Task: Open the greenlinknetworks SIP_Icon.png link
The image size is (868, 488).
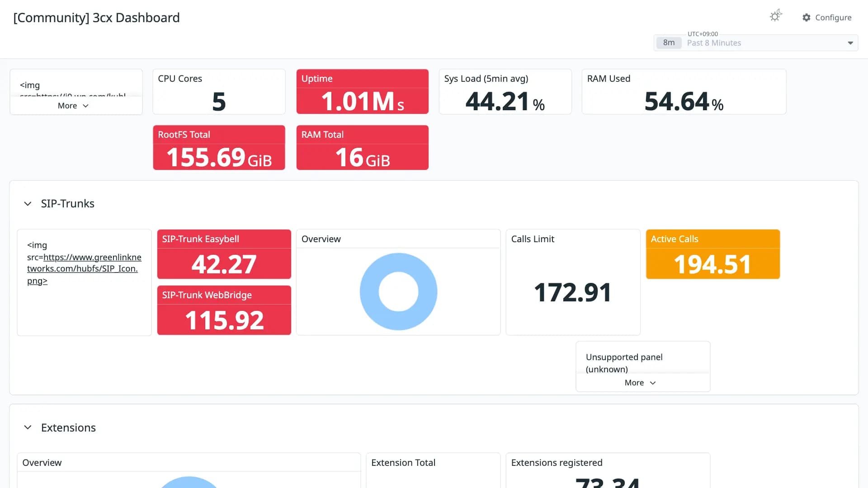Action: coord(84,269)
